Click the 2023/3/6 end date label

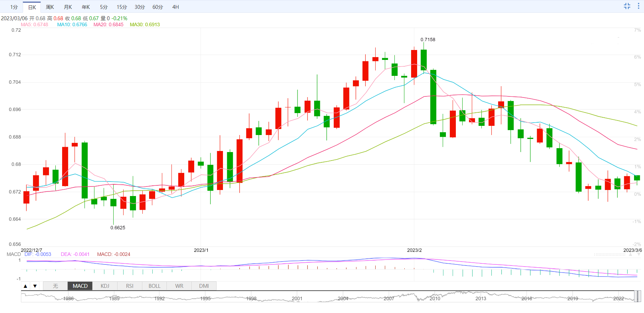(633, 250)
